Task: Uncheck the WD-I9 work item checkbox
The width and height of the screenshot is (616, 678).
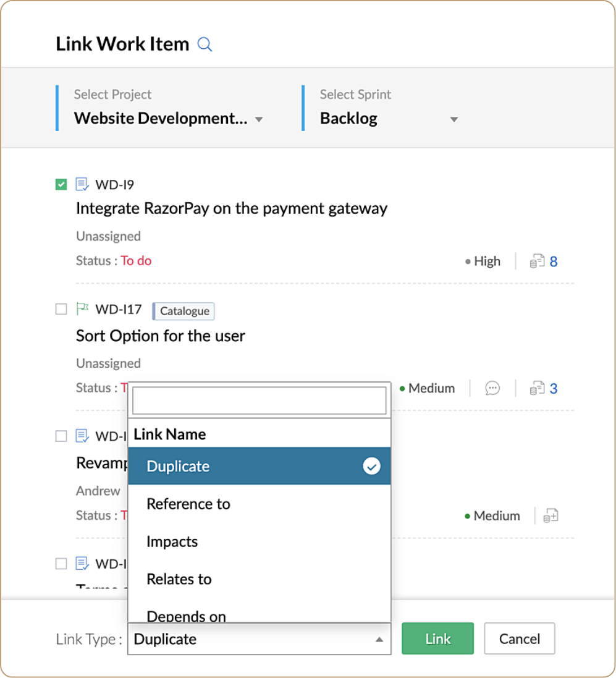Action: [x=61, y=184]
